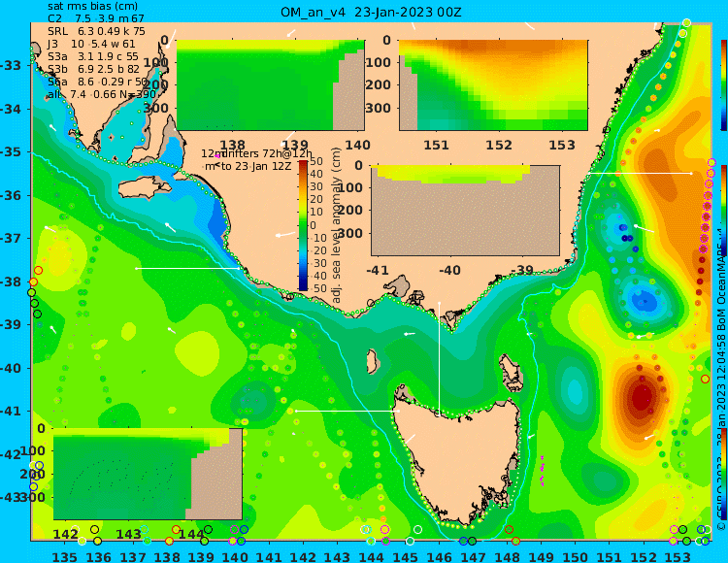
Task: Click the yellow-green high near 135.5E 37.5S
Action: (63, 257)
